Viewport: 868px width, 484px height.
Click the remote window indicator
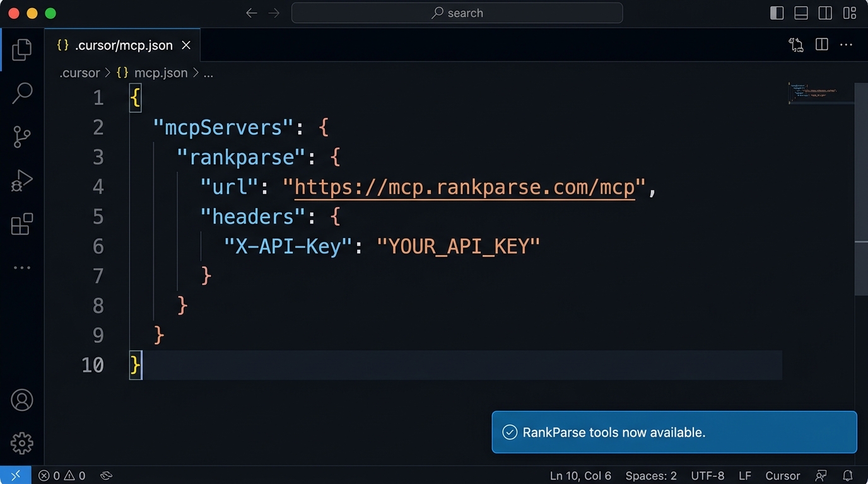15,475
